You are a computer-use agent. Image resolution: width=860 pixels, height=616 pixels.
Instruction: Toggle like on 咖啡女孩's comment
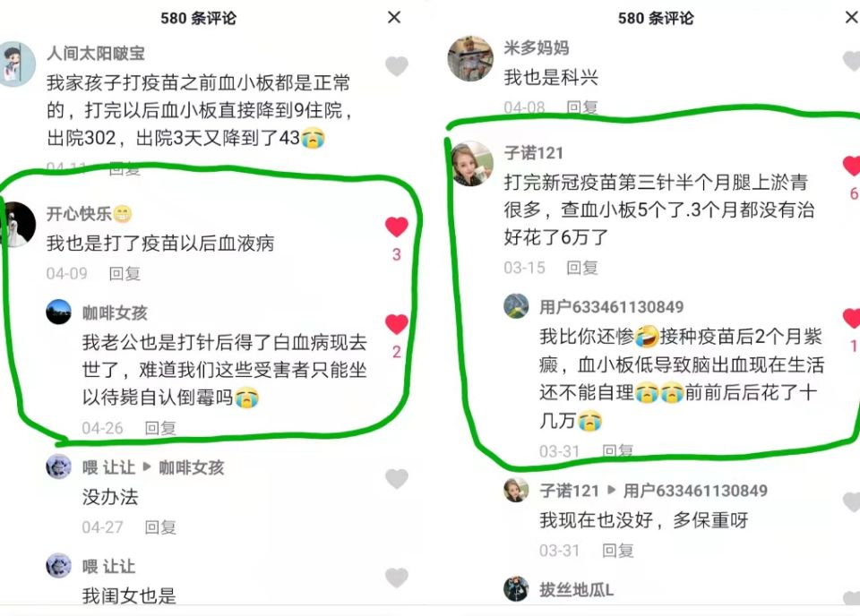pos(397,324)
